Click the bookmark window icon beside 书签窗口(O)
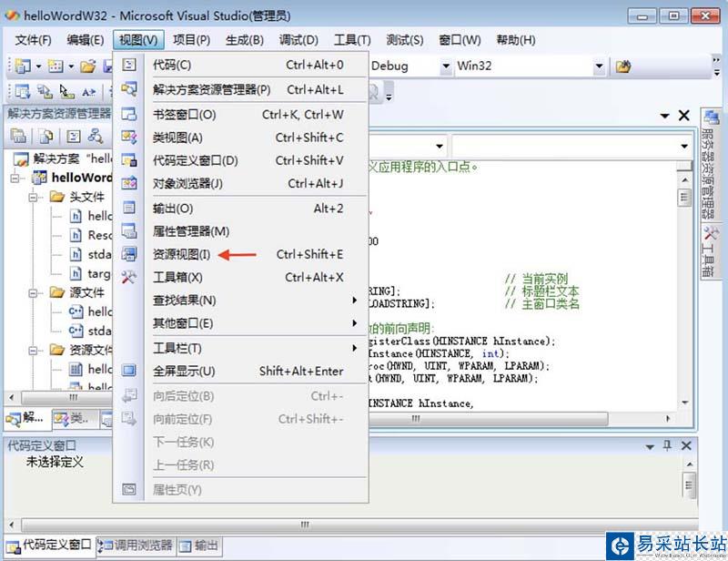 click(129, 114)
